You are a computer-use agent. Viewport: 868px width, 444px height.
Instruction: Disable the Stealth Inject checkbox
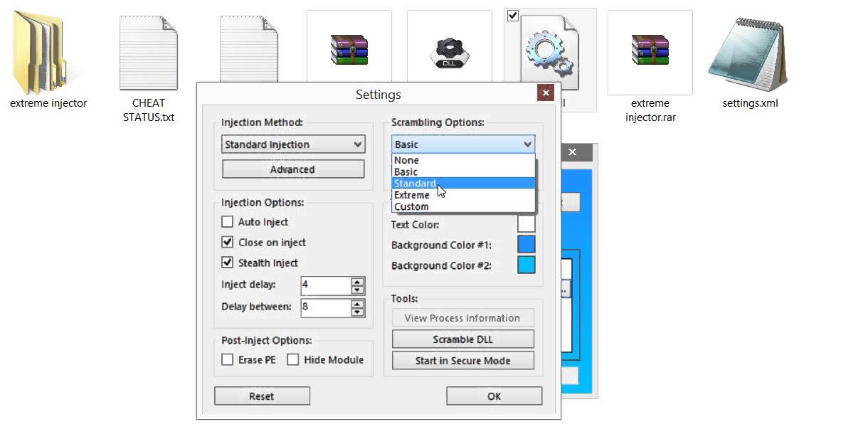(x=228, y=263)
